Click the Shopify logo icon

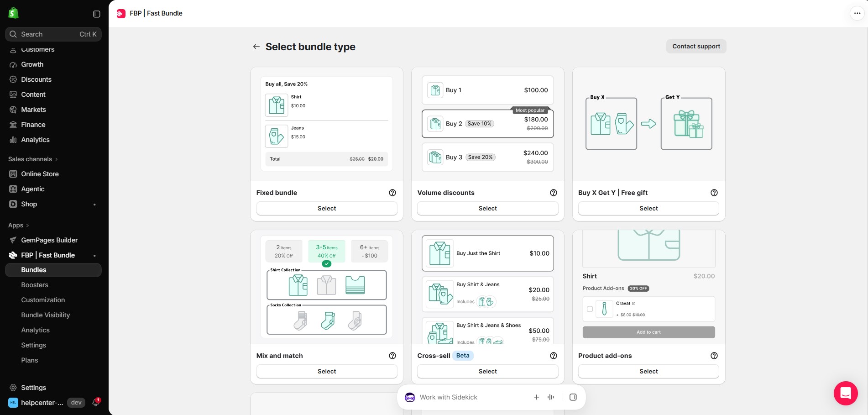tap(13, 13)
